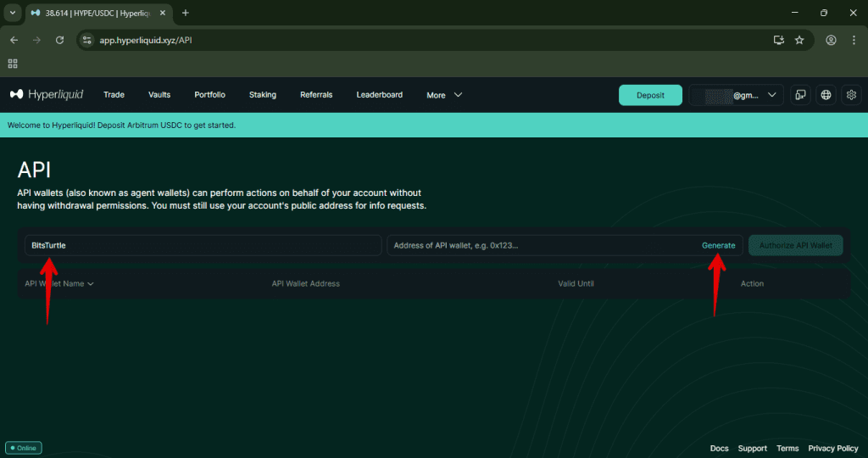Open the Docs footer link
The height and width of the screenshot is (458, 868).
coord(719,448)
